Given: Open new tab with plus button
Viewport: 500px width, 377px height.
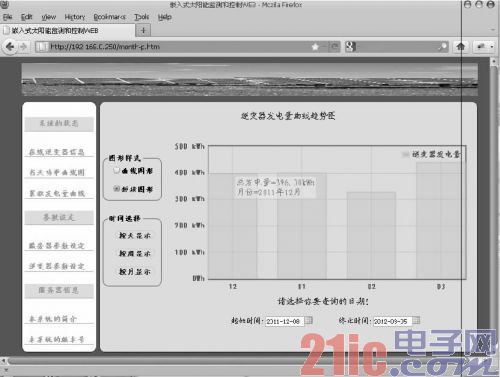Looking at the screenshot, I should click(143, 30).
